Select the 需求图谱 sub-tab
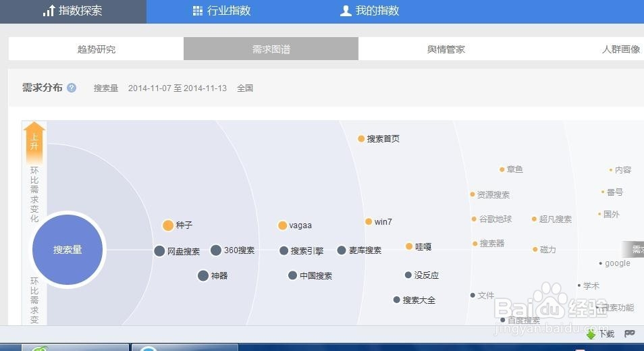The width and height of the screenshot is (644, 351). [x=271, y=49]
